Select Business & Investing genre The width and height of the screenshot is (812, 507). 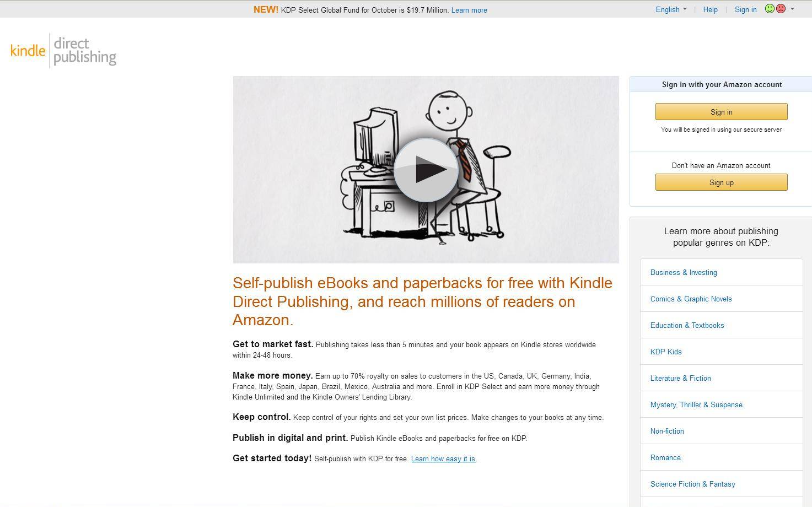(684, 272)
